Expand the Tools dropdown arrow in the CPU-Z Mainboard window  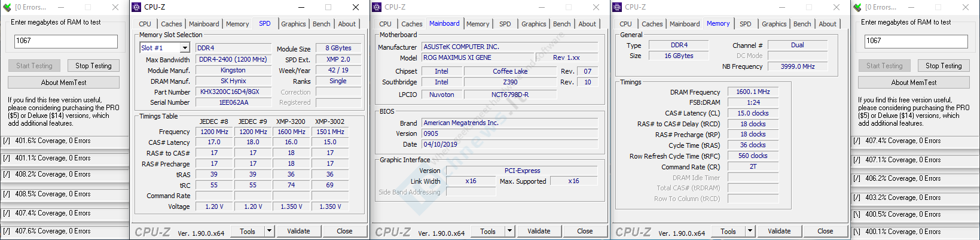(x=509, y=231)
